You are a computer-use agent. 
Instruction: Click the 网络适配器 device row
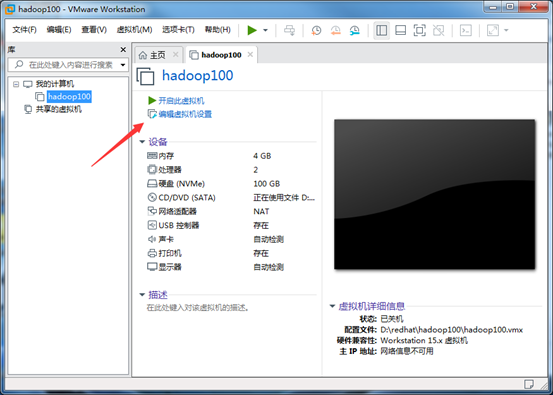pyautogui.click(x=231, y=211)
